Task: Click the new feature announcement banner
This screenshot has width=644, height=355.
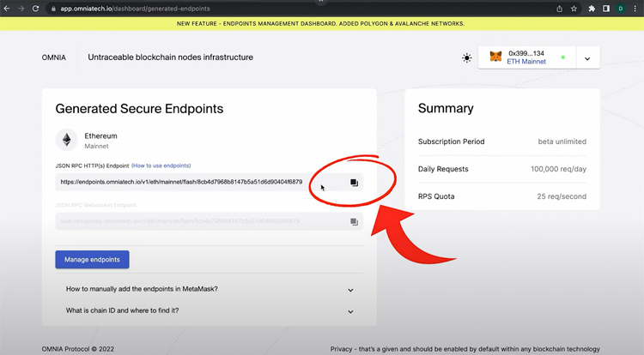Action: (x=321, y=24)
